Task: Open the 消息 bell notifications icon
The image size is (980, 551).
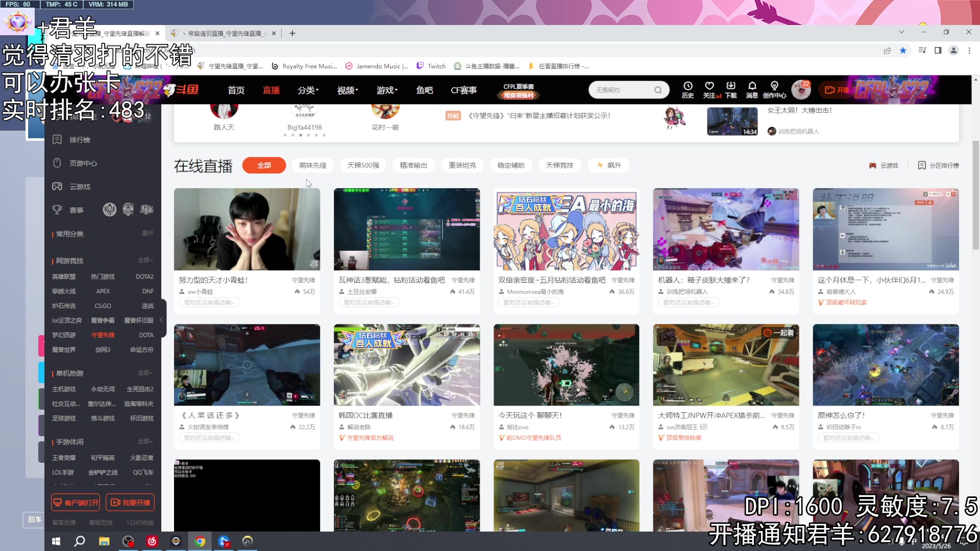Action: click(752, 89)
